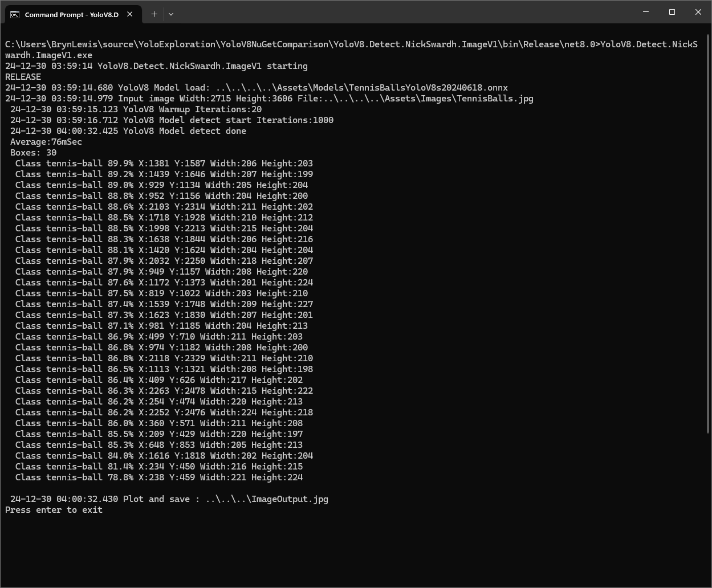Click the Command Prompt terminal icon in tab
Viewport: 712px width, 588px height.
coord(15,14)
